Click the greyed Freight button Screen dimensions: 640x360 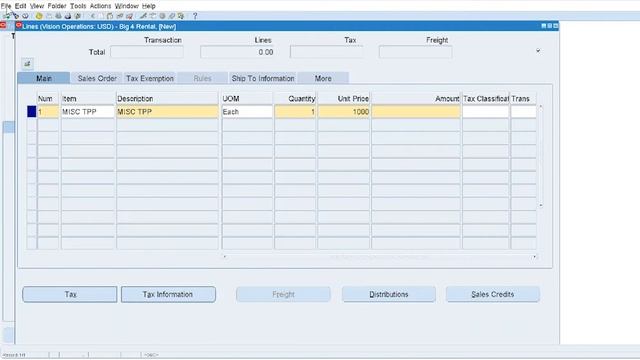pos(283,294)
